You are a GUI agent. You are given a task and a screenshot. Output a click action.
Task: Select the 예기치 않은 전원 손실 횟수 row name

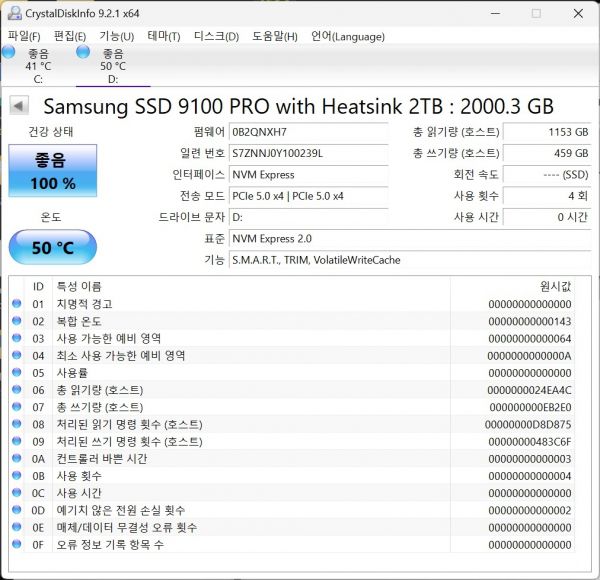point(121,510)
